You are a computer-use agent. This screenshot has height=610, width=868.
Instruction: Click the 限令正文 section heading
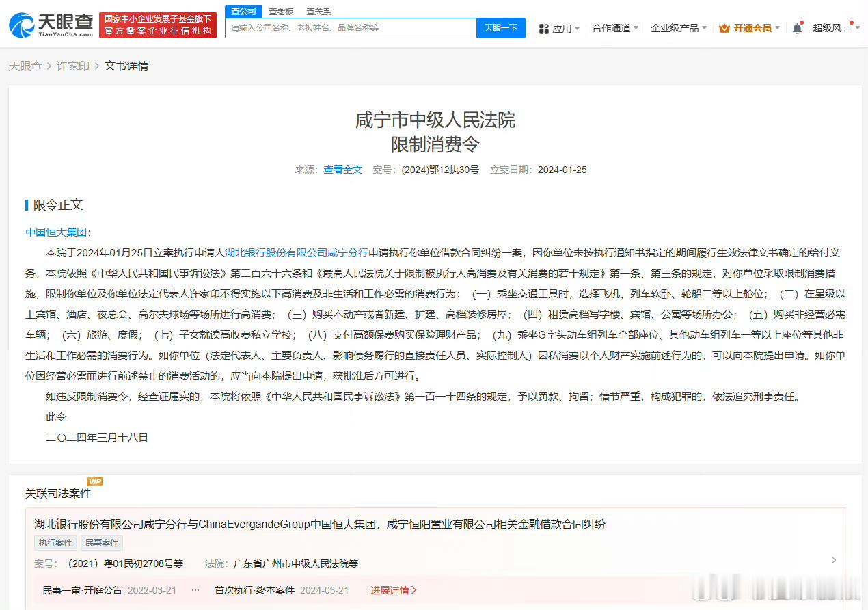(x=58, y=205)
